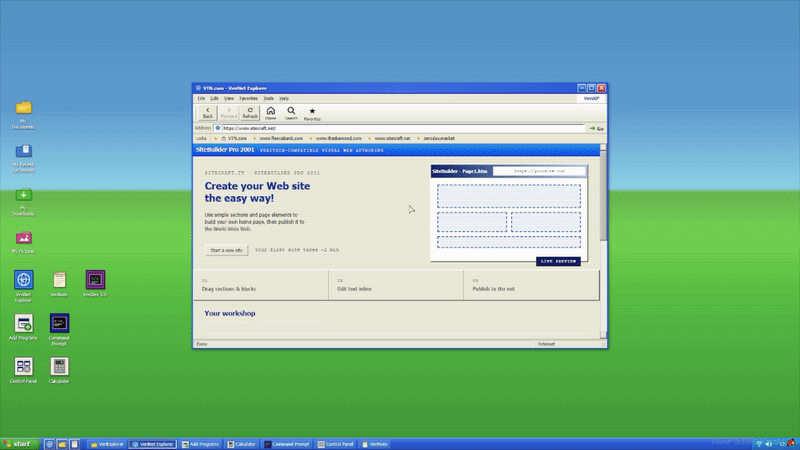Click the red shield tray icon
Screen dimensions: 800x450
(x=791, y=443)
